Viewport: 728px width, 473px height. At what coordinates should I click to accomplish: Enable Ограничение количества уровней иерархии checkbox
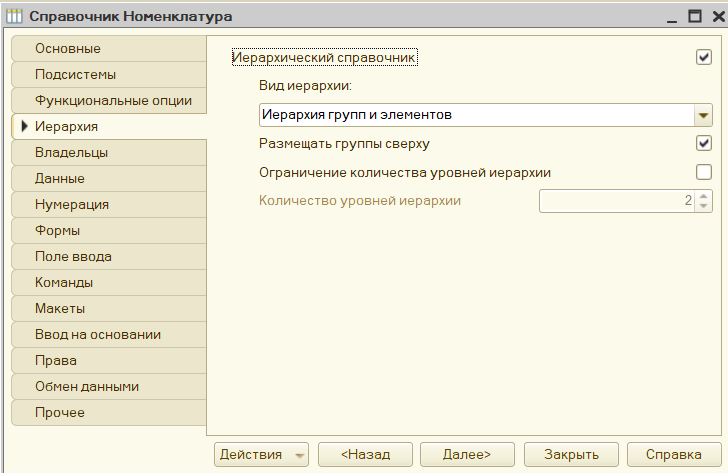704,172
